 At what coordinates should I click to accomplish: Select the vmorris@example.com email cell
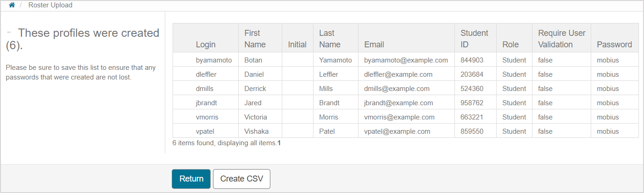click(399, 117)
